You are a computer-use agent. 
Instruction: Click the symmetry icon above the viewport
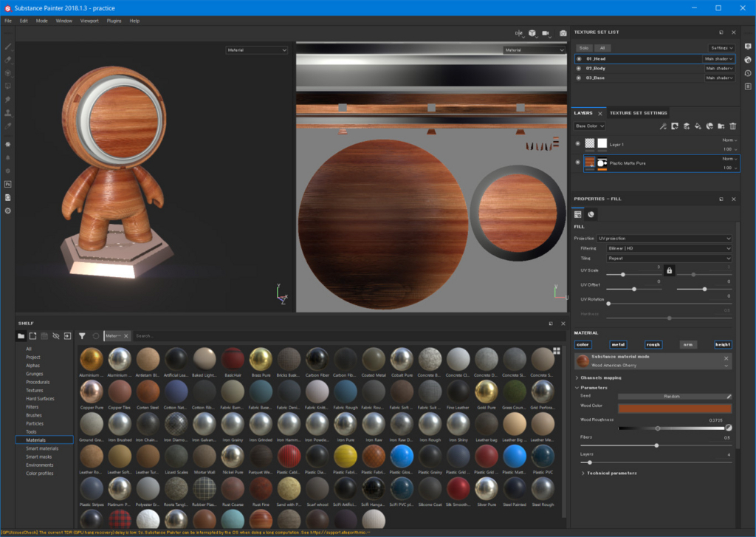pos(519,33)
